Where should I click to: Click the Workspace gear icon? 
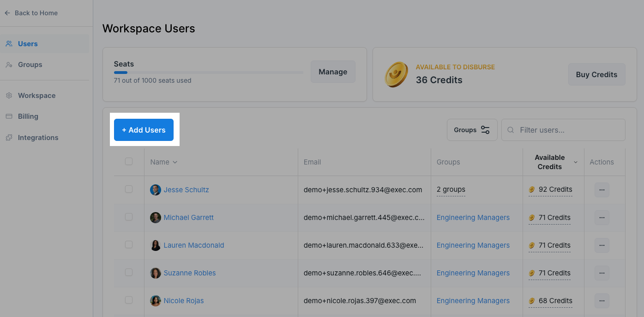click(x=9, y=96)
